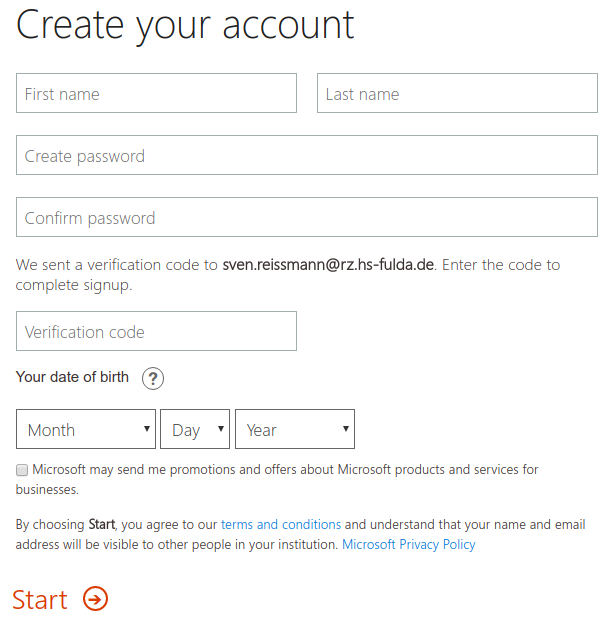Open the Year dropdown
Image resolution: width=611 pixels, height=639 pixels.
[295, 429]
